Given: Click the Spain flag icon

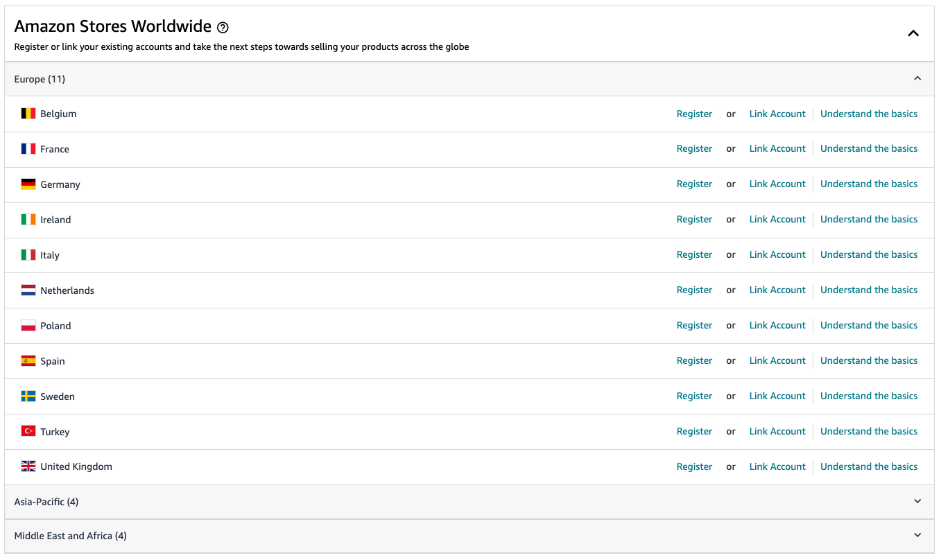Looking at the screenshot, I should click(x=28, y=361).
